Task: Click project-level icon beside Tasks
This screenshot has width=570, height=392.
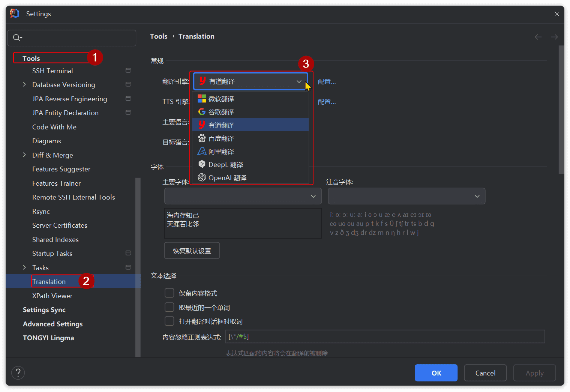Action: pyautogui.click(x=128, y=267)
